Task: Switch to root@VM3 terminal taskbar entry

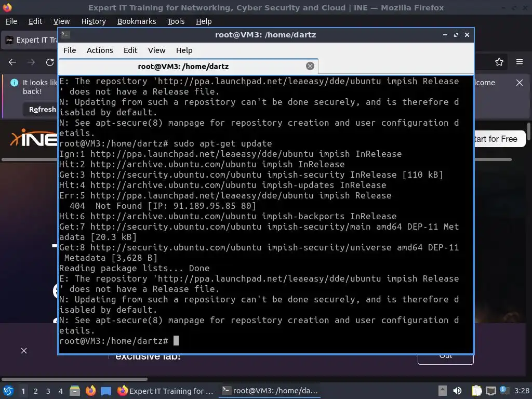Action: pos(270,391)
